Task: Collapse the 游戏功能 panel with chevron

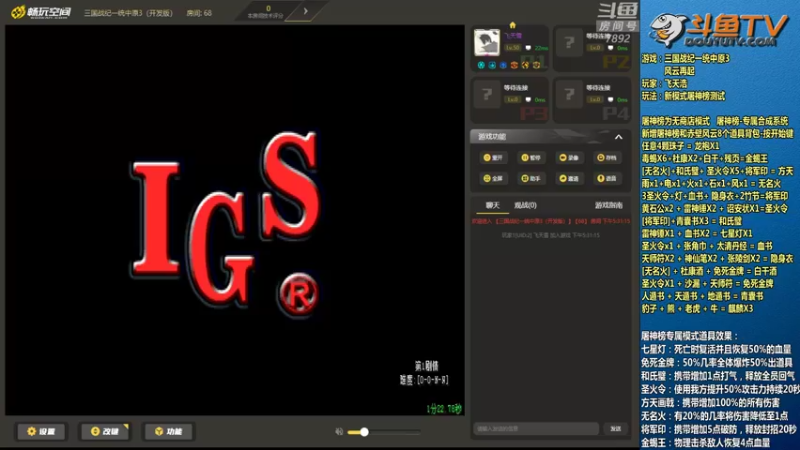Action: [618, 137]
